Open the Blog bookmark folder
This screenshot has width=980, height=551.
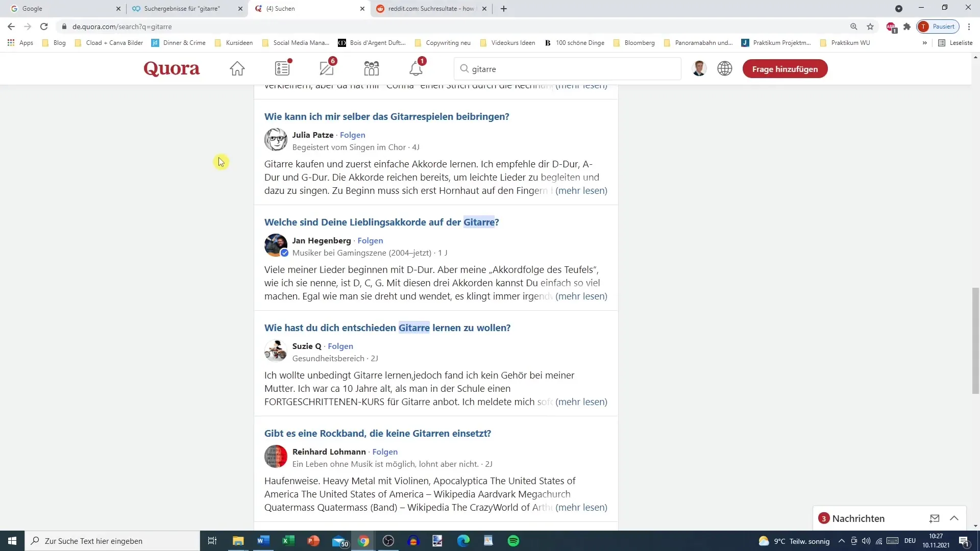click(x=54, y=43)
